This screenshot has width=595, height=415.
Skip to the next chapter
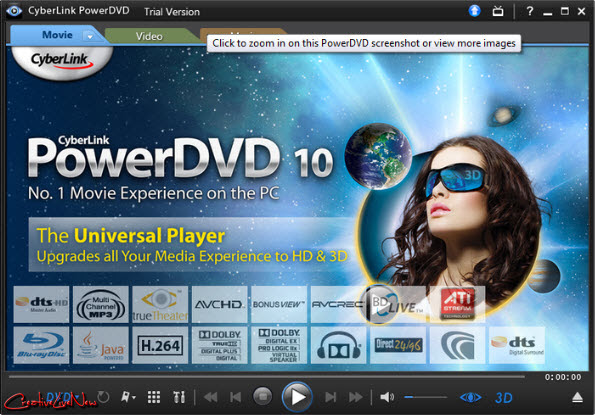331,397
